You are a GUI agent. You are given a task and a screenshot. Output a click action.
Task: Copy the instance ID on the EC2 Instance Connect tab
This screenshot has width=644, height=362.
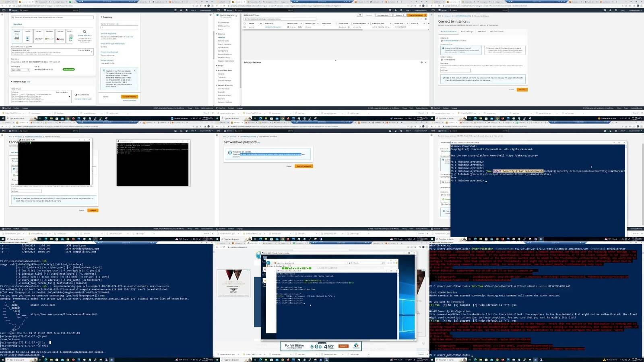point(442,41)
